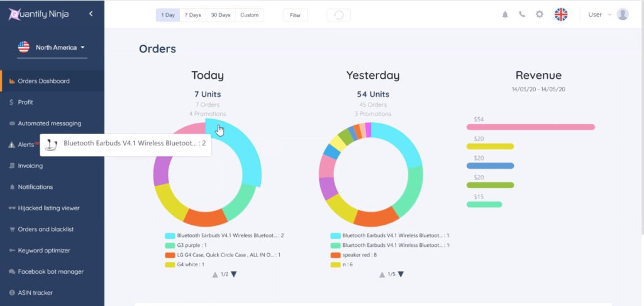Click the phone contact icon

pyautogui.click(x=522, y=14)
